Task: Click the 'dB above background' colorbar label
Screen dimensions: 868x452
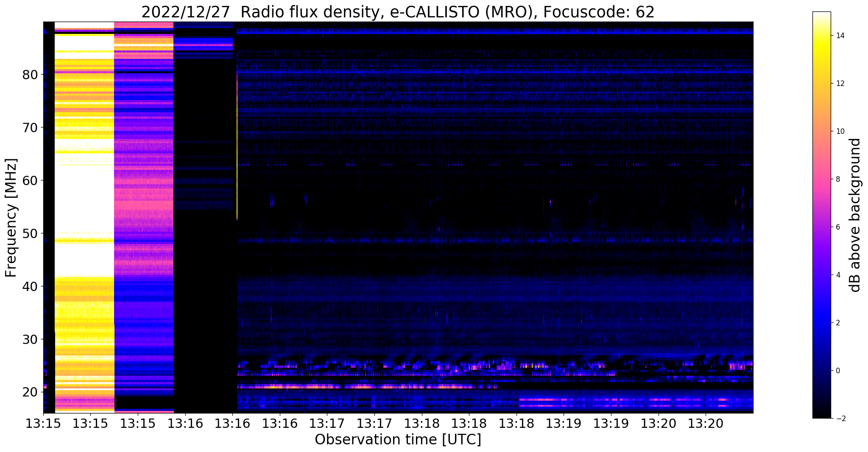Action: click(855, 215)
